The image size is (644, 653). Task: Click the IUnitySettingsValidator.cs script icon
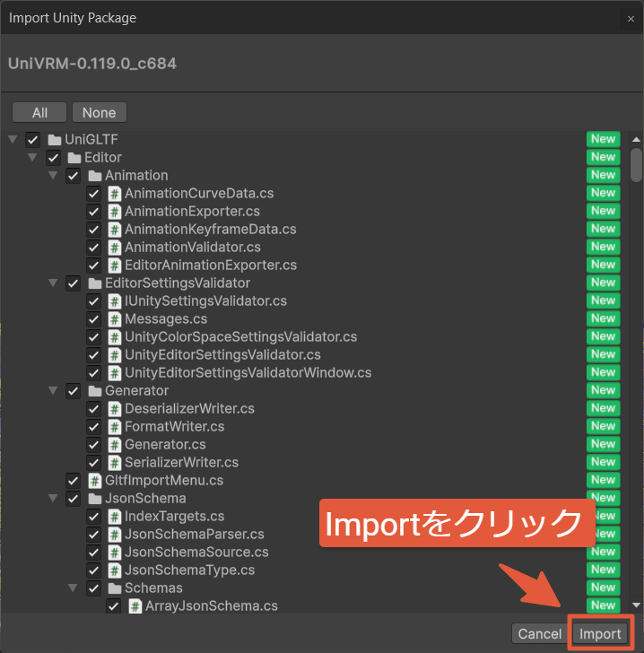[115, 301]
